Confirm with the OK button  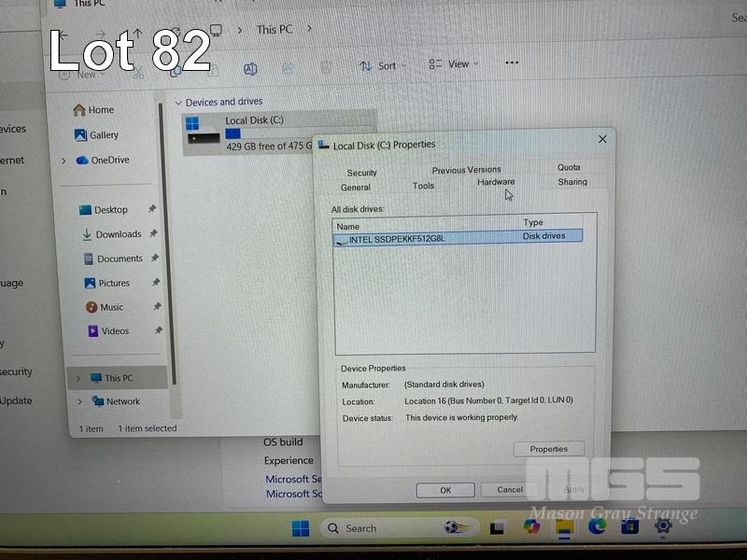pyautogui.click(x=445, y=490)
